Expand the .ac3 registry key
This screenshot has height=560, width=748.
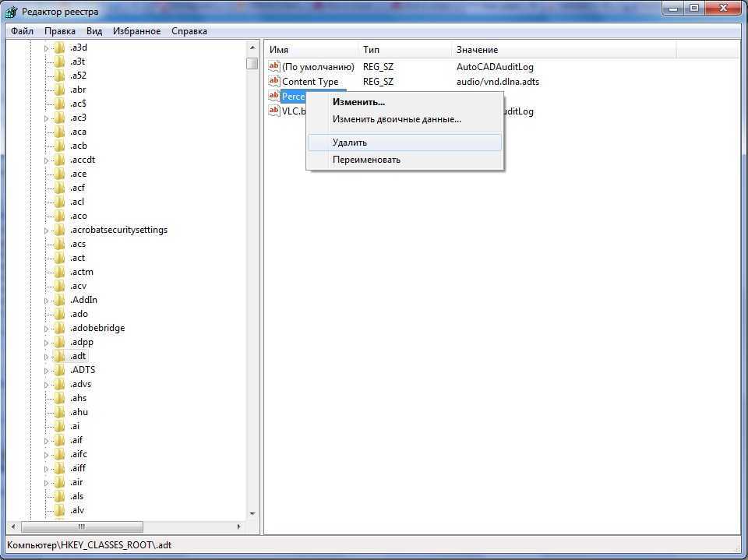tap(46, 118)
